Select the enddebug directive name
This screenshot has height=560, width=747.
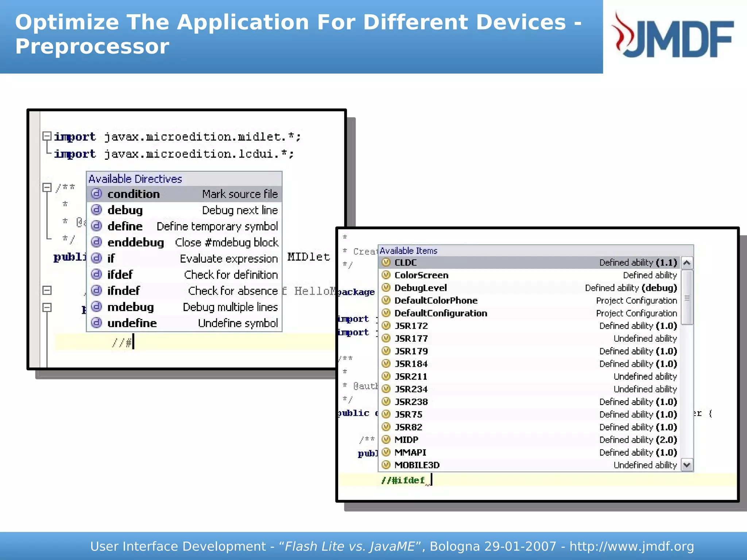[136, 242]
